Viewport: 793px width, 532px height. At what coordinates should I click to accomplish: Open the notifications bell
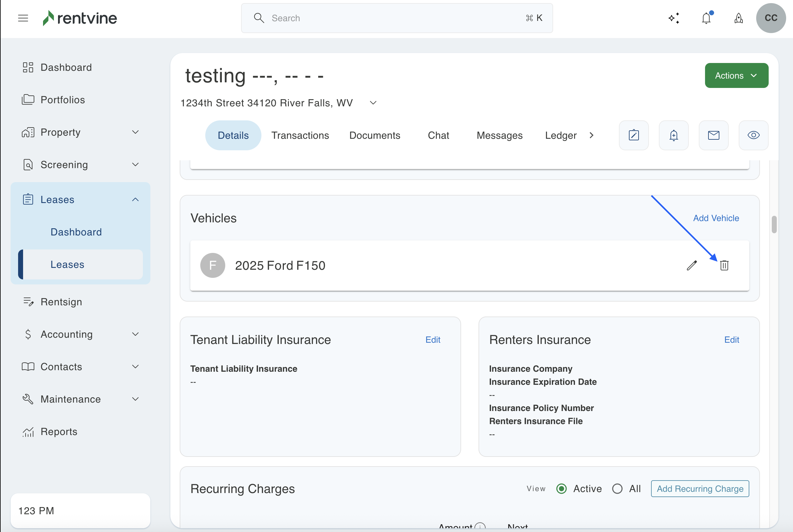click(706, 18)
